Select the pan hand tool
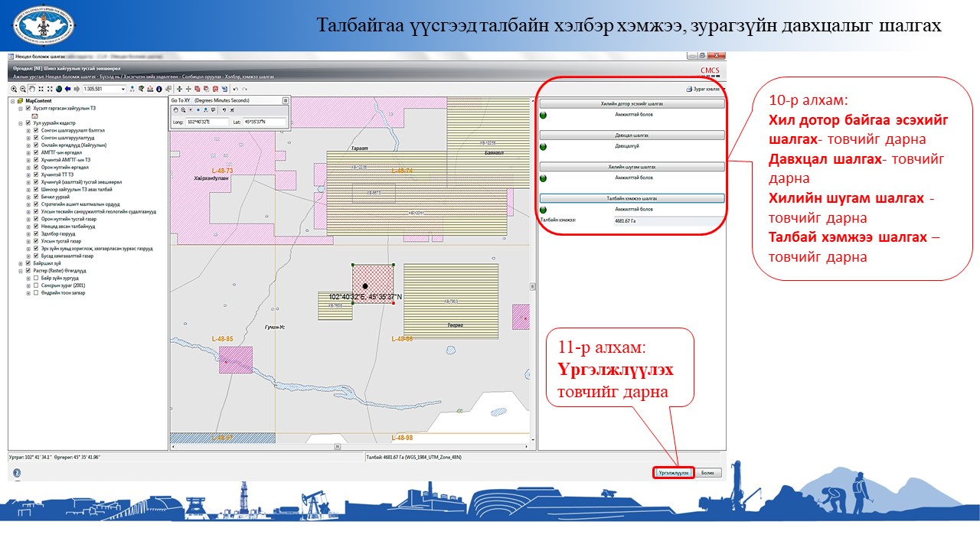This screenshot has height=551, width=980. pos(31,89)
